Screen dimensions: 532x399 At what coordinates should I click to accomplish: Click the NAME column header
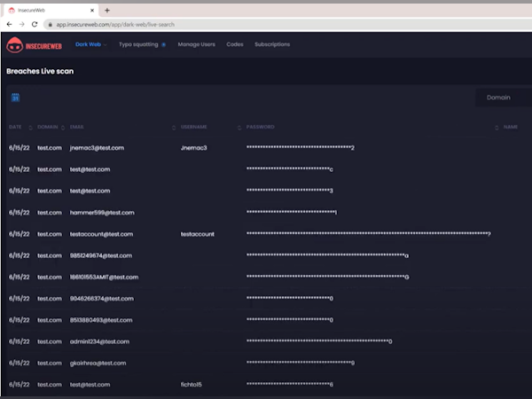pyautogui.click(x=511, y=127)
